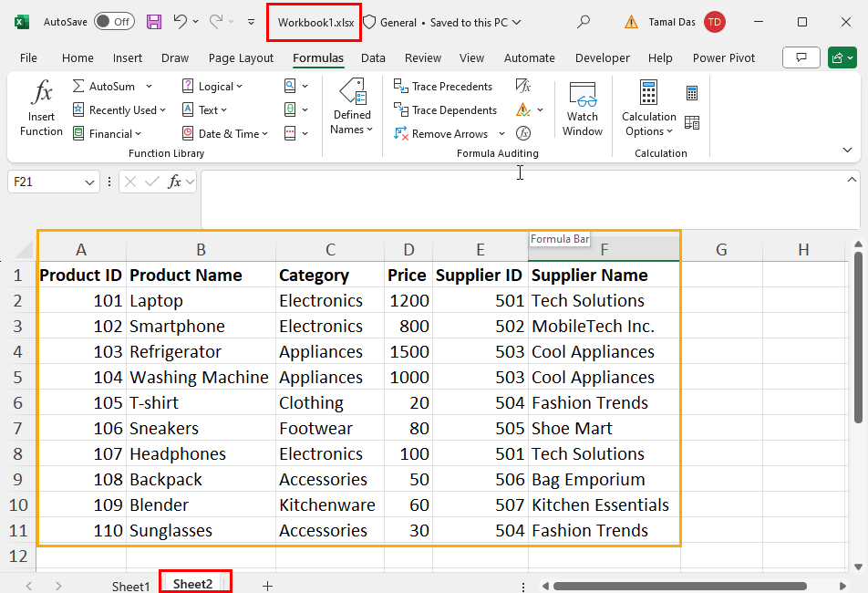
Task: Click the General sensitivity shield icon
Action: [369, 22]
